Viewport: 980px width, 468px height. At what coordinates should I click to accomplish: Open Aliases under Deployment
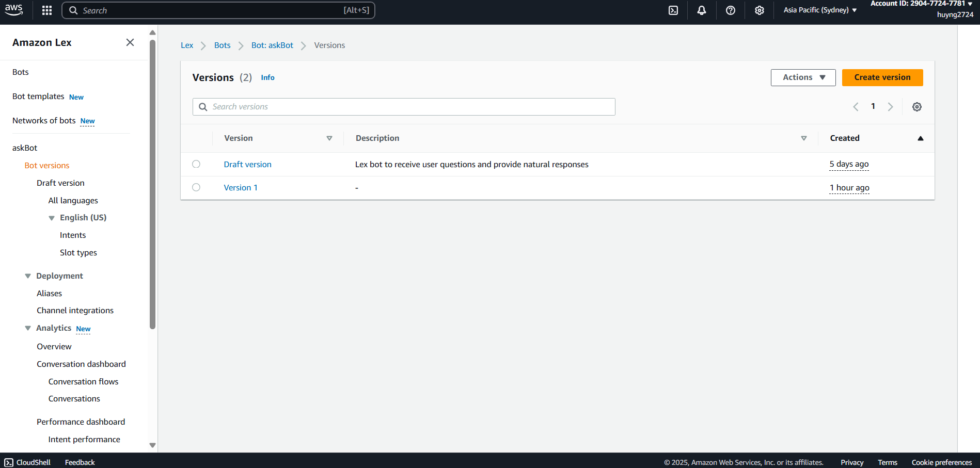[x=49, y=294]
